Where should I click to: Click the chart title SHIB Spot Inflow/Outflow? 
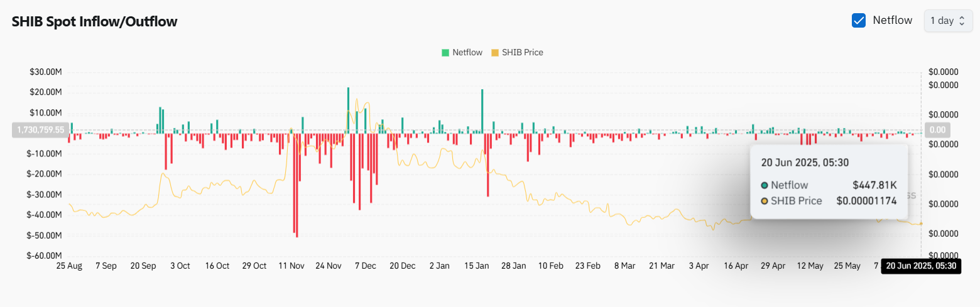click(x=94, y=21)
